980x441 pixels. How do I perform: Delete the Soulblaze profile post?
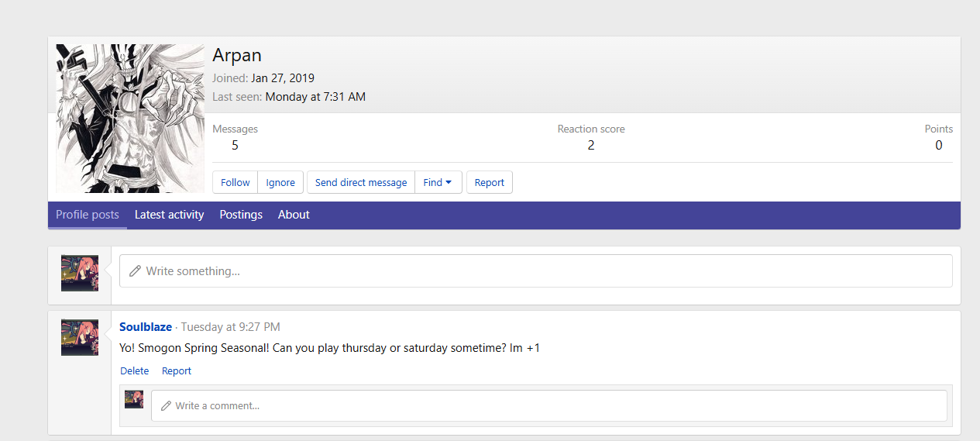coord(135,371)
